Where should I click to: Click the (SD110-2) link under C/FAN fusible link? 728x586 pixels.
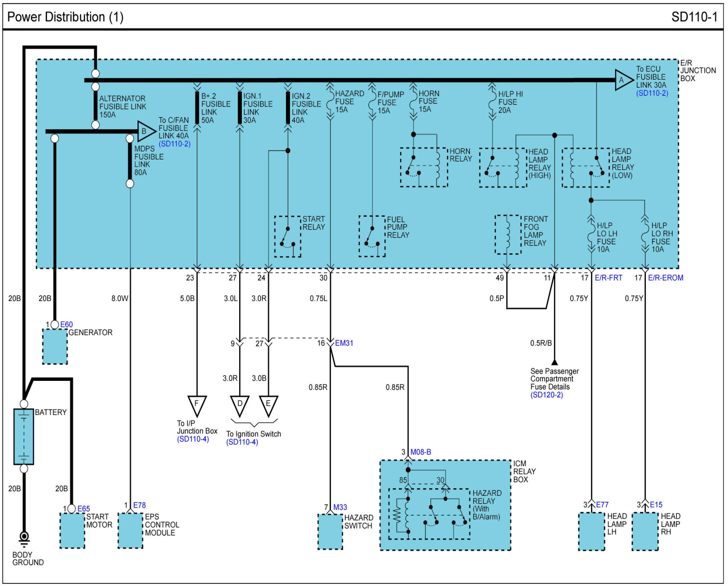tap(174, 144)
